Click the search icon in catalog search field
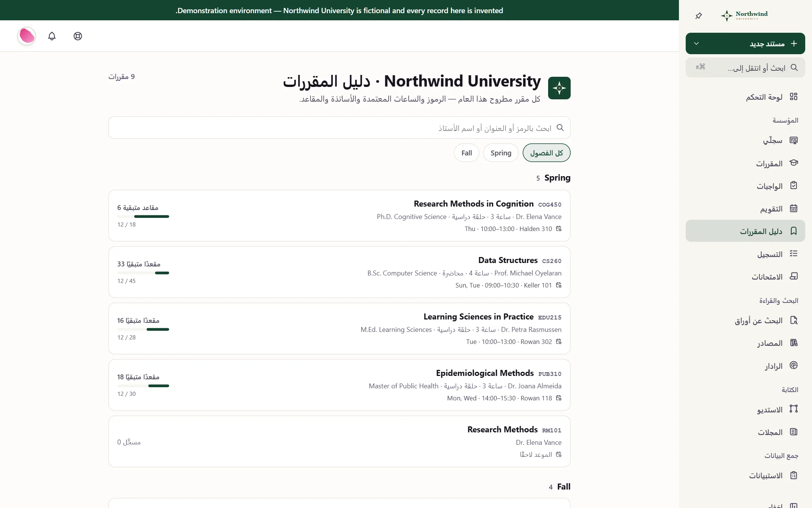 (560, 128)
